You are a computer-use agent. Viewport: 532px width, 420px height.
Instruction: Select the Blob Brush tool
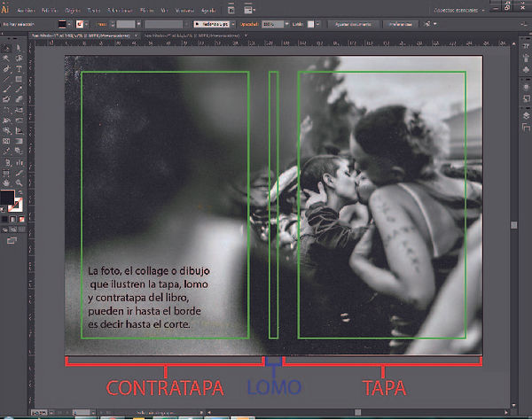pyautogui.click(x=6, y=99)
